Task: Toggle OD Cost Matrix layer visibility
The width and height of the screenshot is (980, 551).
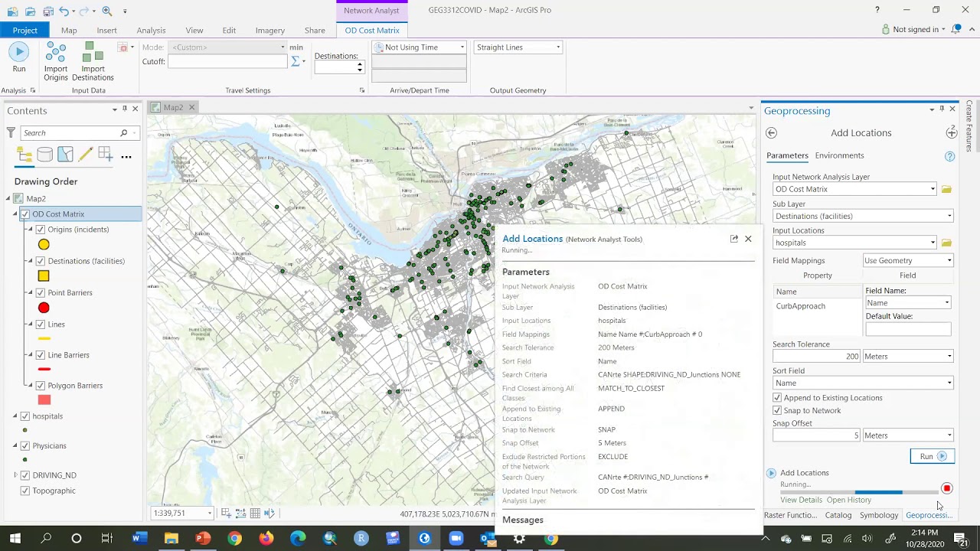Action: [x=25, y=214]
